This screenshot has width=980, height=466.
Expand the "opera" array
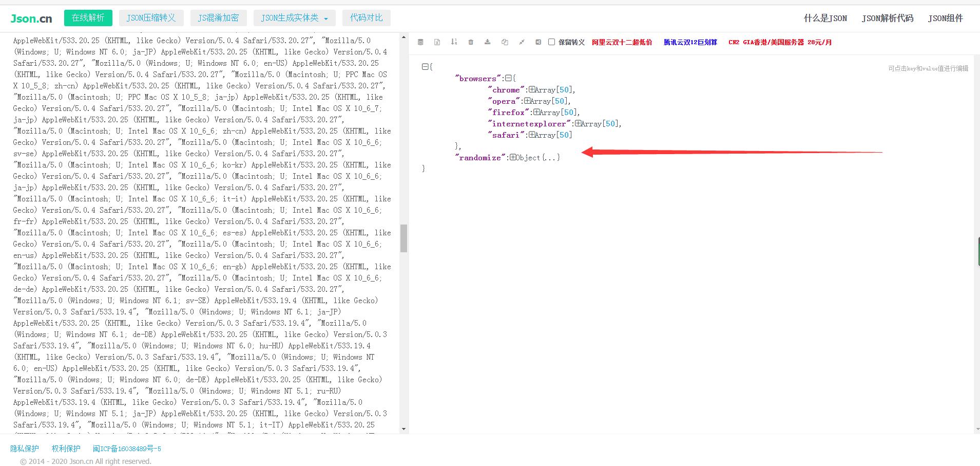[x=527, y=101]
